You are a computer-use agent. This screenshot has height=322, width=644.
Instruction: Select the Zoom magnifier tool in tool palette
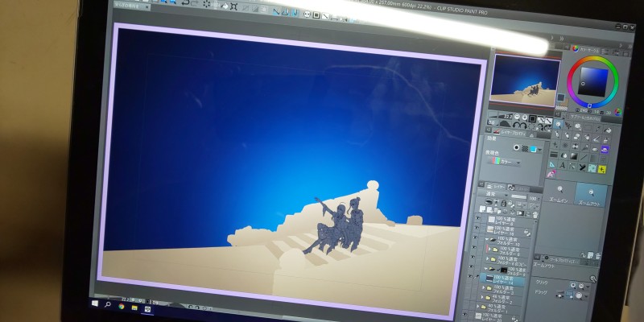559,124
